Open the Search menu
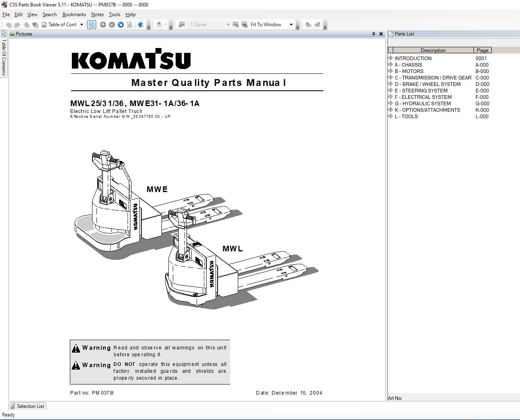 (50, 15)
